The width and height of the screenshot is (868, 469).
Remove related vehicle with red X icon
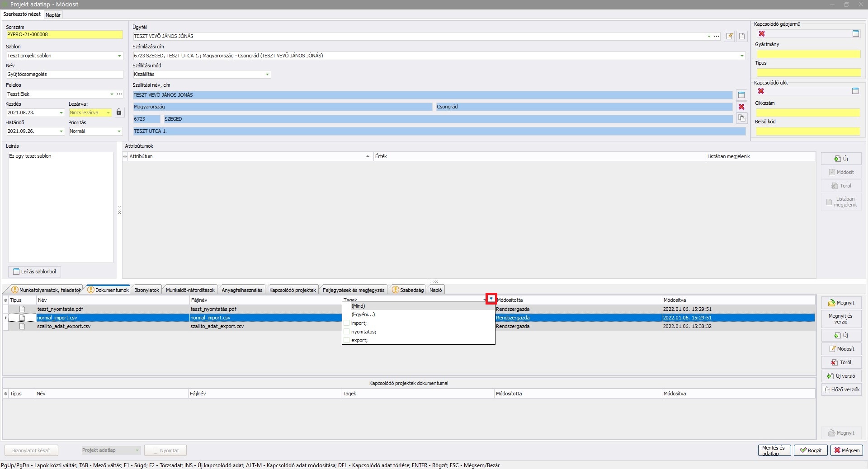(x=762, y=34)
